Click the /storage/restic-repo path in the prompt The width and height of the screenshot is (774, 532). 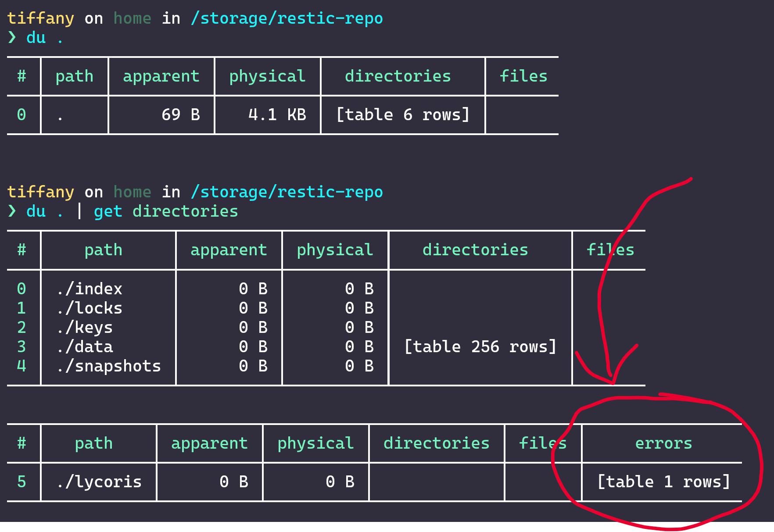click(287, 18)
